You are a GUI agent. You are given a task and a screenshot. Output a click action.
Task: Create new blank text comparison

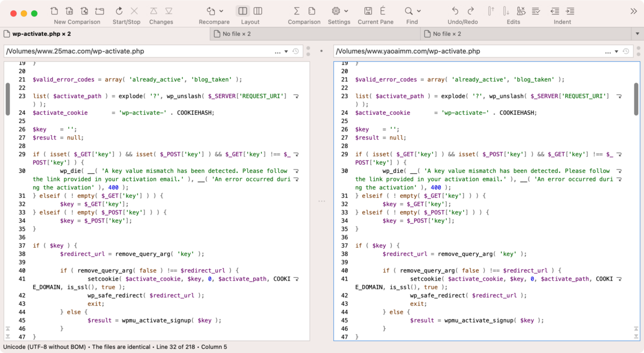(54, 11)
